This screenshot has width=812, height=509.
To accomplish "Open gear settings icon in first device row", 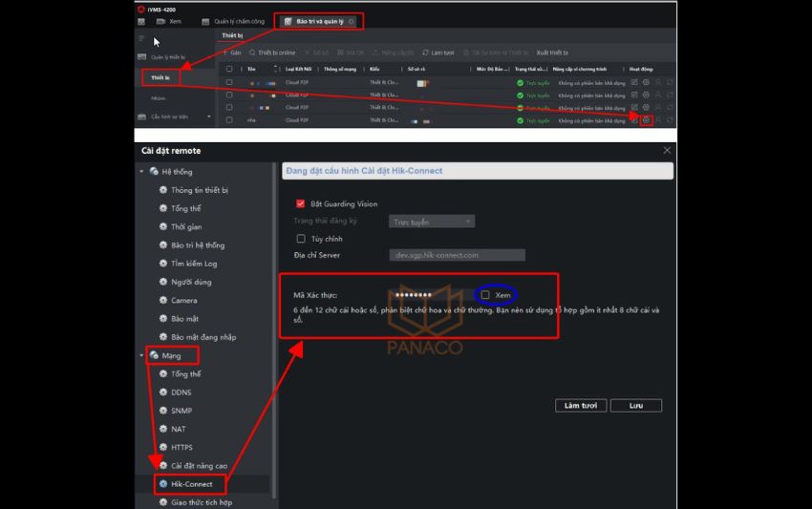I will click(x=646, y=82).
